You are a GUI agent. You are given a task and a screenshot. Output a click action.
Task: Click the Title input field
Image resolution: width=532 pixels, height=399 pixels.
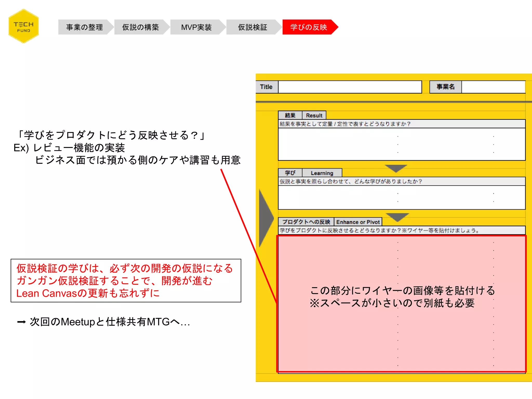pos(350,87)
